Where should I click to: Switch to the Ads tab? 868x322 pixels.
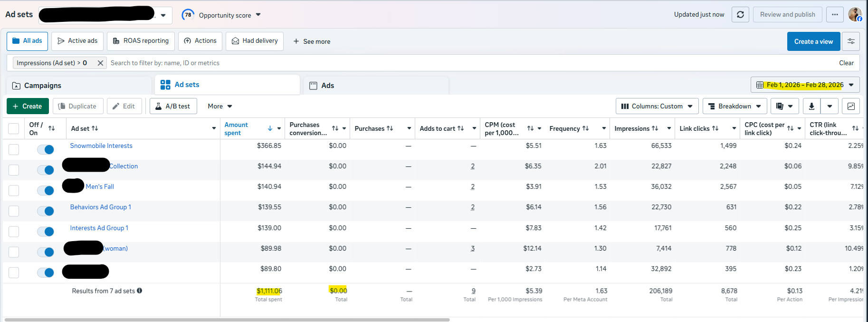pos(375,86)
